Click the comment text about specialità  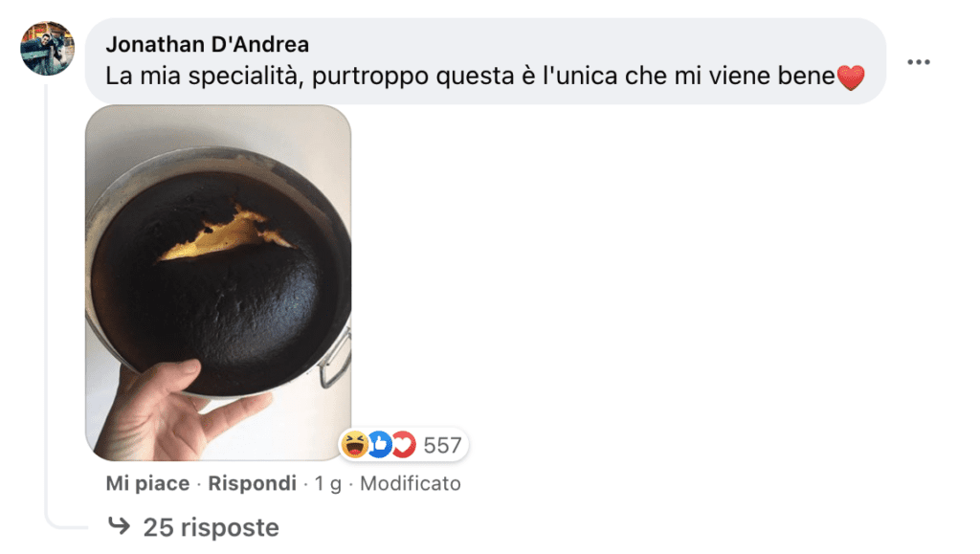point(470,77)
